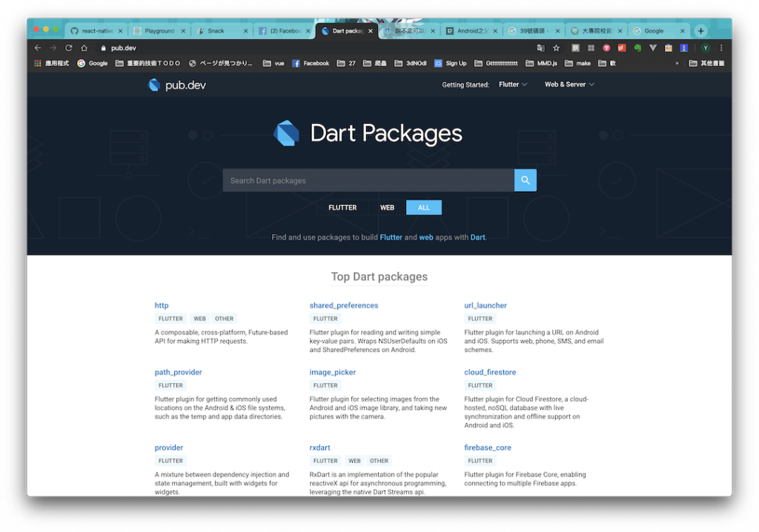The width and height of the screenshot is (759, 532).
Task: Open the 27 bookmarks folder
Action: coord(346,64)
